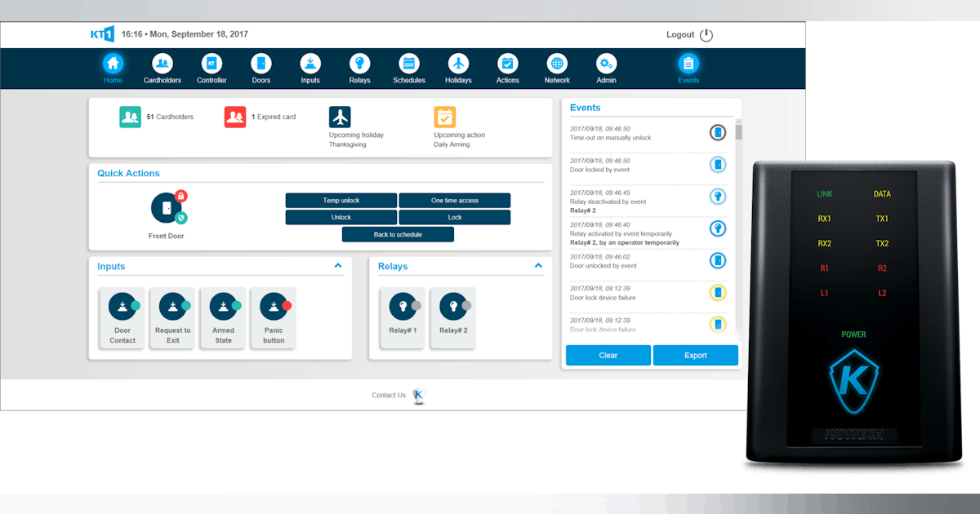This screenshot has height=514, width=980.
Task: Open the Schedules page
Action: pos(408,63)
